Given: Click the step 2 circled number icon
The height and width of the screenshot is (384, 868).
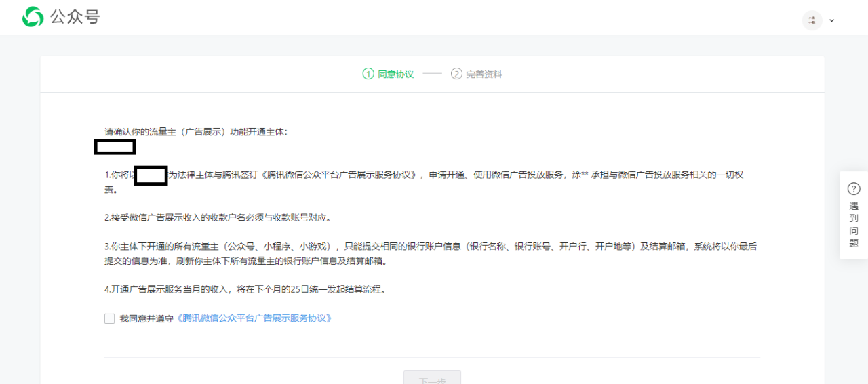Looking at the screenshot, I should tap(456, 74).
